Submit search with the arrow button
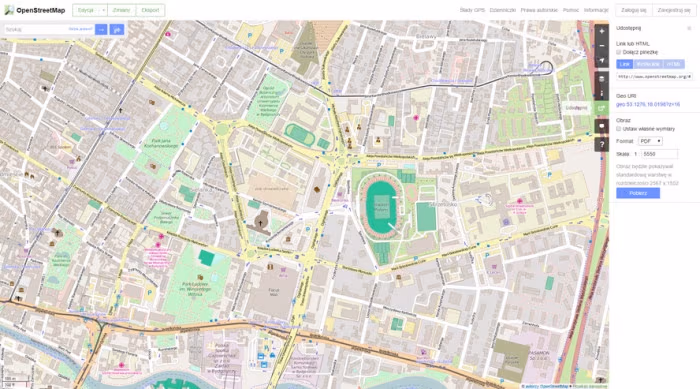Viewport: 700px width, 389px height. [x=101, y=29]
